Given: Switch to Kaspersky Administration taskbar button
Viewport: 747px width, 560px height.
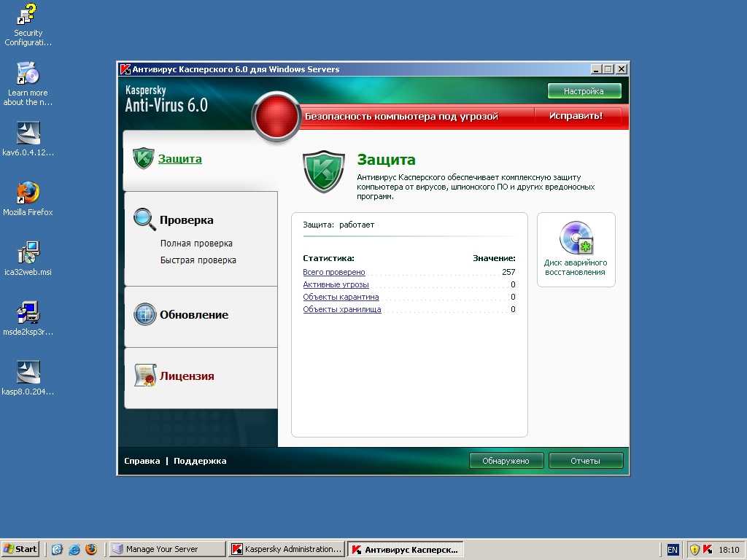Looking at the screenshot, I should tap(286, 549).
